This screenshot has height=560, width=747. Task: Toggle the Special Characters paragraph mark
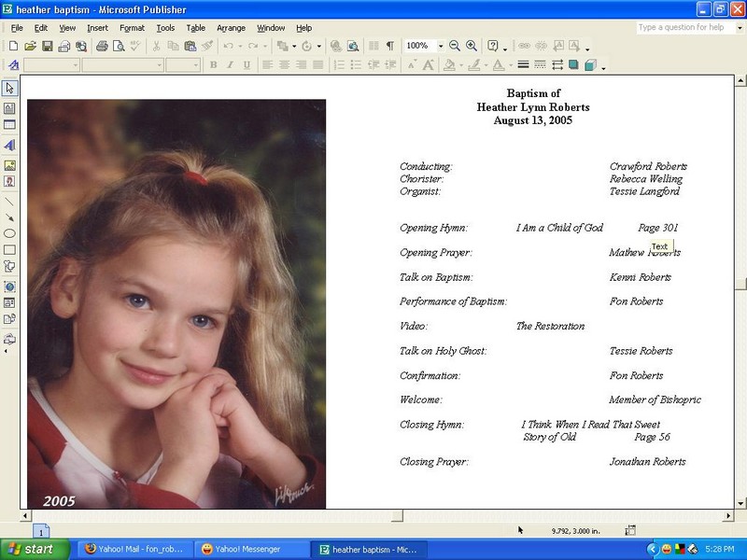coord(389,46)
